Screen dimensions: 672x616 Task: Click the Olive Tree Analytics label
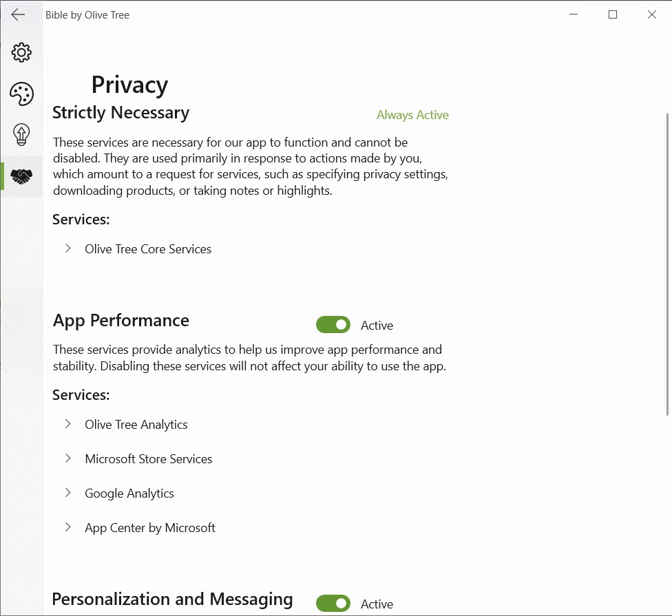(x=136, y=425)
